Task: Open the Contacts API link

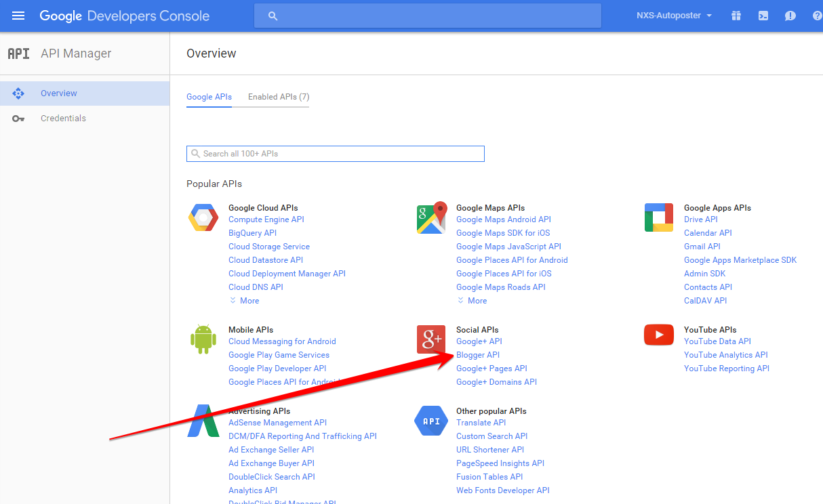Action: click(x=708, y=287)
